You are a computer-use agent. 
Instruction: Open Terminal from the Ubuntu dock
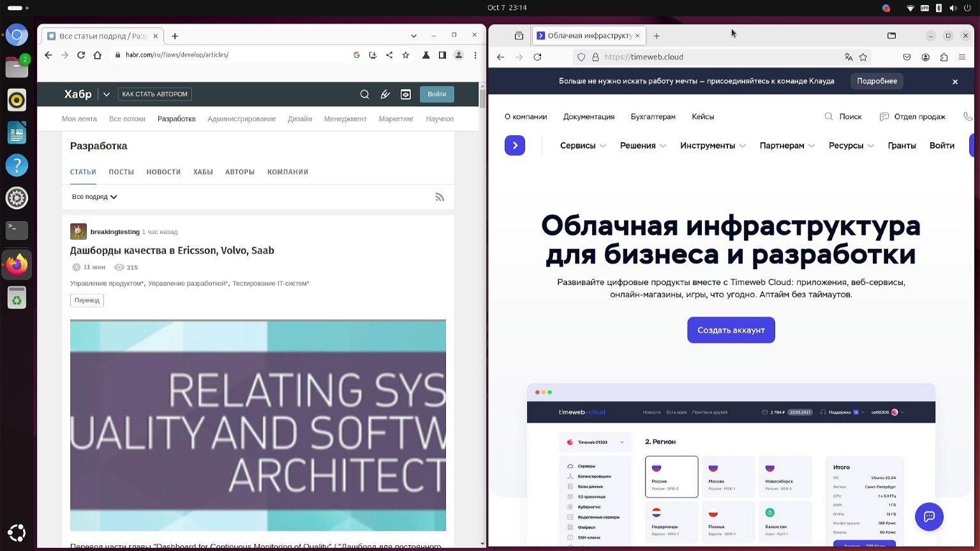tap(17, 230)
